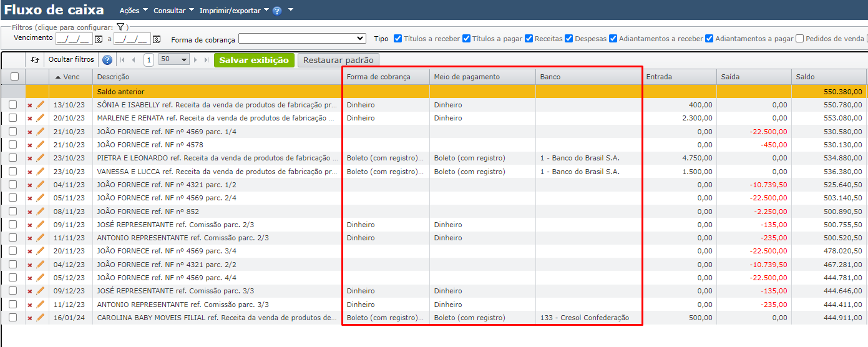Viewport: 868px width, 347px height.
Task: Delete the NF nº 4321 parc. 1/2 entry
Action: 29,185
